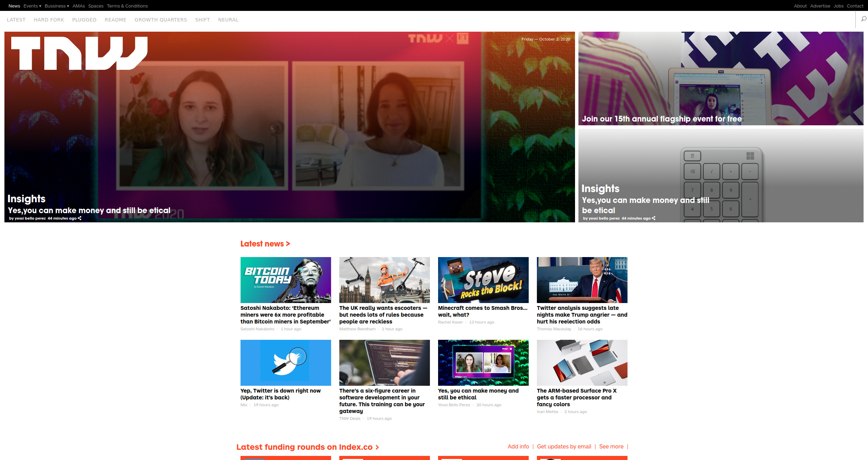Click the large TNW logo
The image size is (868, 460).
[x=79, y=53]
